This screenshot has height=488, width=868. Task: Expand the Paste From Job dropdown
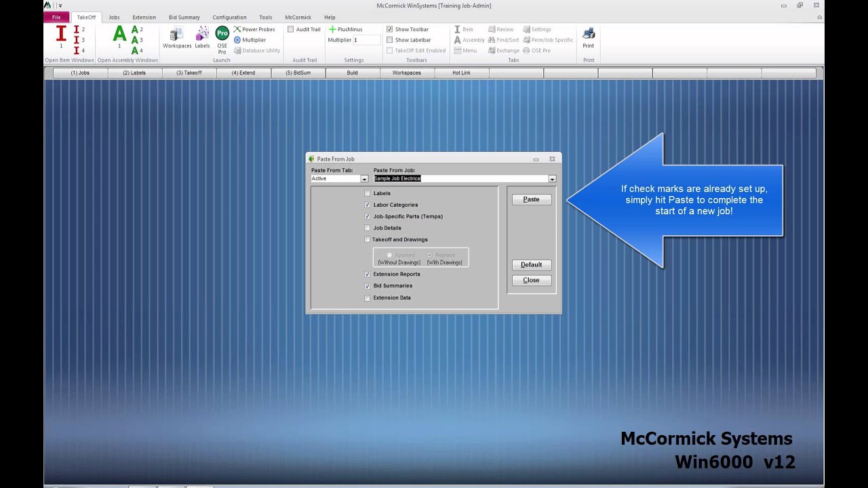552,179
